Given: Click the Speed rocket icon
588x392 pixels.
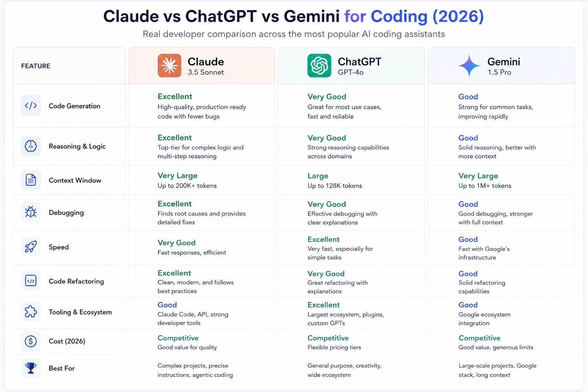Looking at the screenshot, I should pos(31,247).
